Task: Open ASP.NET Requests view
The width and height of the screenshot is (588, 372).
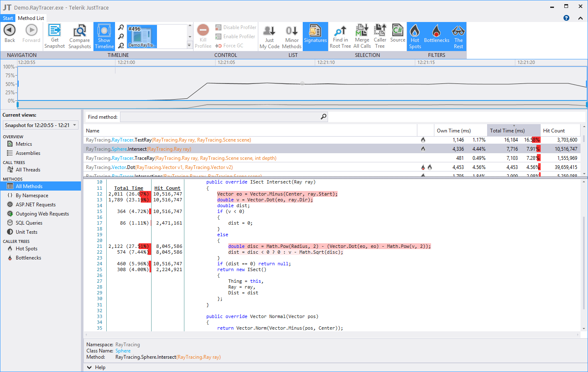Action: pos(36,205)
